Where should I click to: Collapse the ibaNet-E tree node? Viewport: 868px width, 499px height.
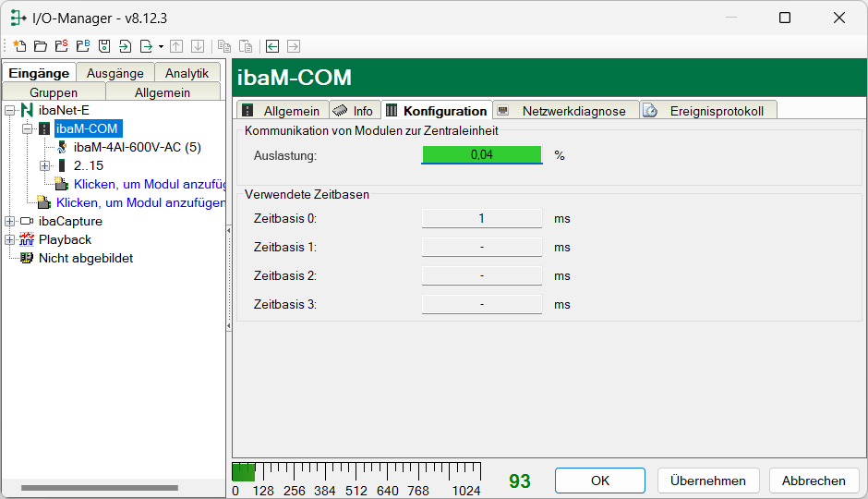(x=9, y=110)
